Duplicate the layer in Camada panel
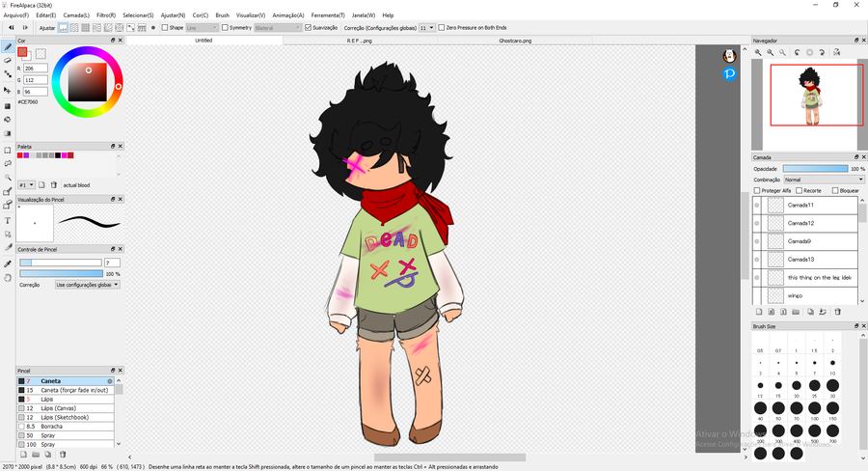This screenshot has height=471, width=868. click(x=810, y=312)
